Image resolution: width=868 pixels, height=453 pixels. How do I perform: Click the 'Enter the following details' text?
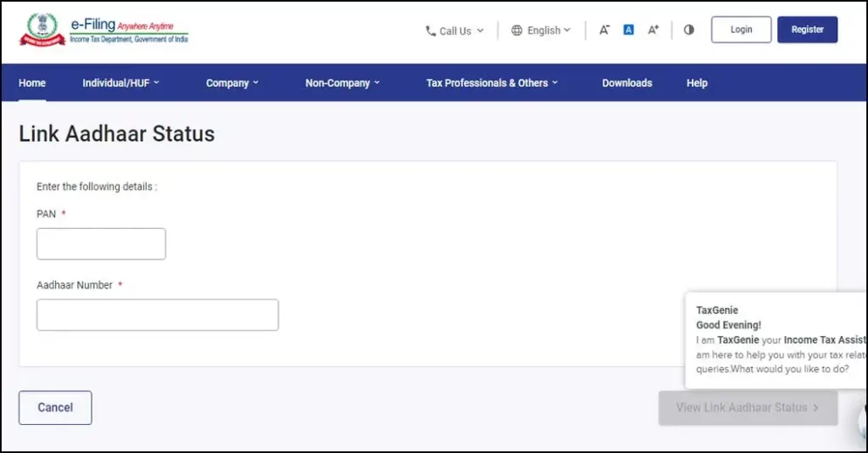point(97,187)
